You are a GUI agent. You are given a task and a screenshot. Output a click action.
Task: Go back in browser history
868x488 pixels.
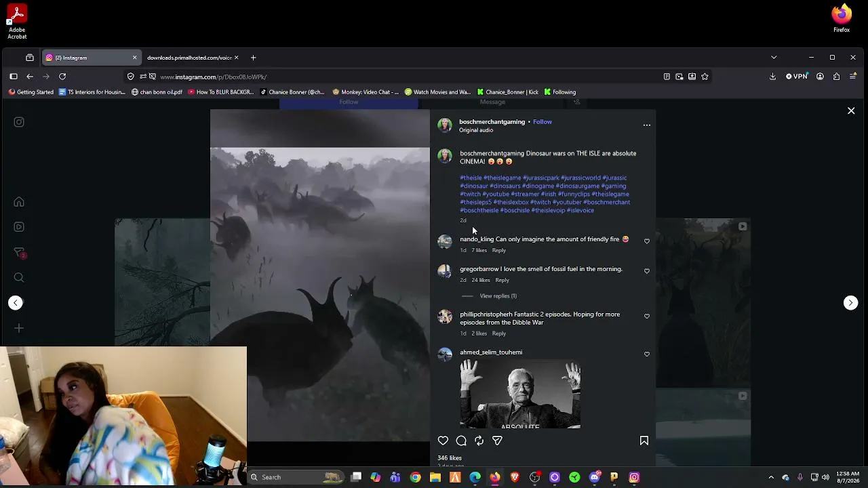[30, 77]
